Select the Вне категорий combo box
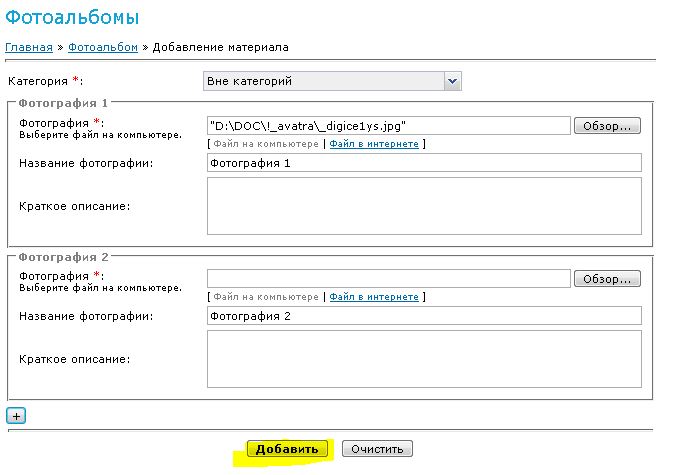Screen dimensions: 676x475 (332, 81)
